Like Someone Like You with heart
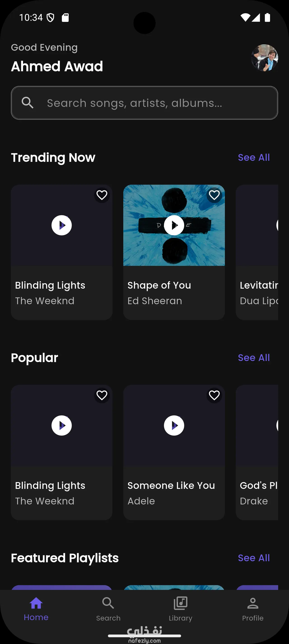The width and height of the screenshot is (289, 644). coord(214,396)
